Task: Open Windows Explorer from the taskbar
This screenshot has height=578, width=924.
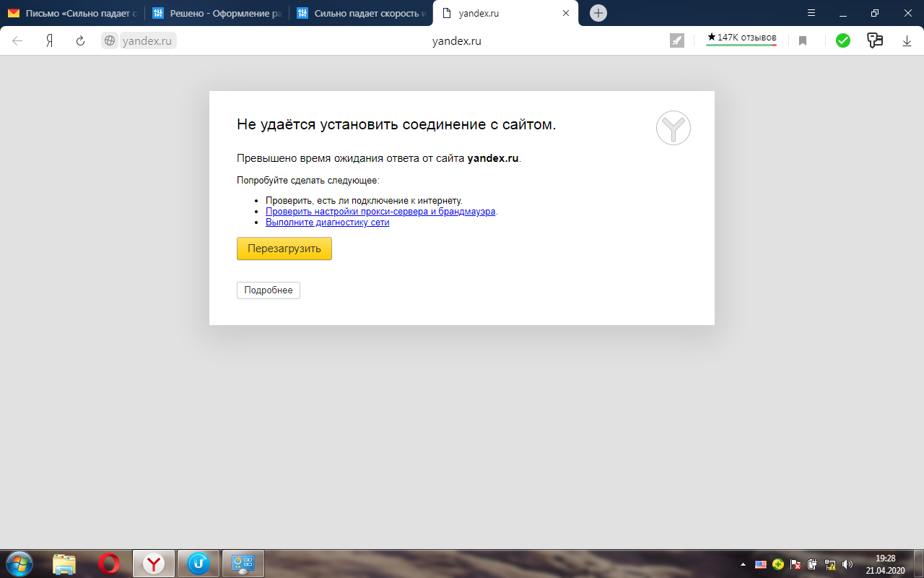Action: click(64, 564)
